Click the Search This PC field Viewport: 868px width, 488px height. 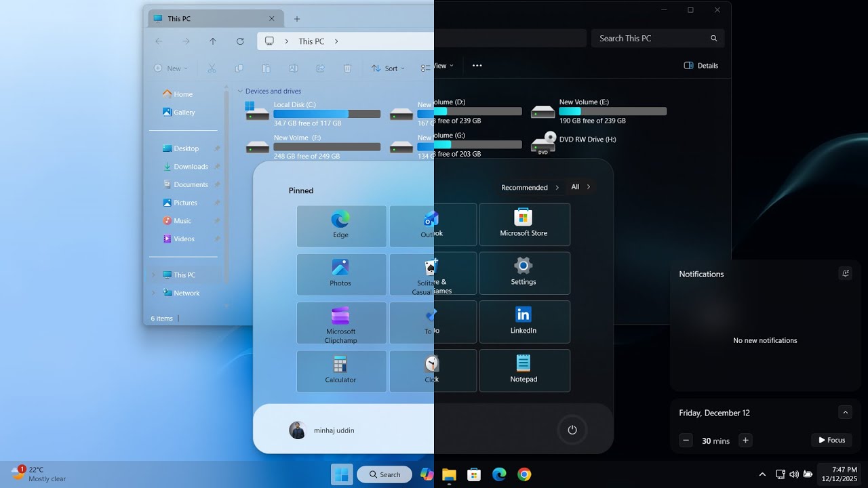pos(658,39)
